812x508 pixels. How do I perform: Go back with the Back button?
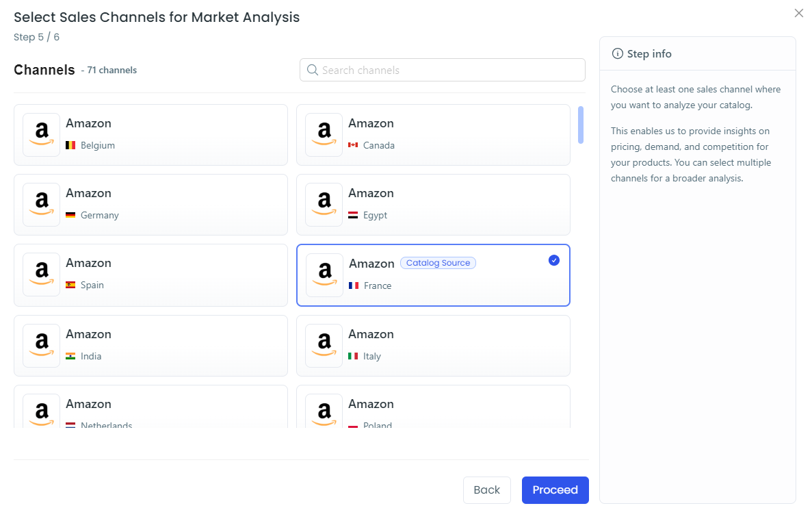(x=487, y=490)
